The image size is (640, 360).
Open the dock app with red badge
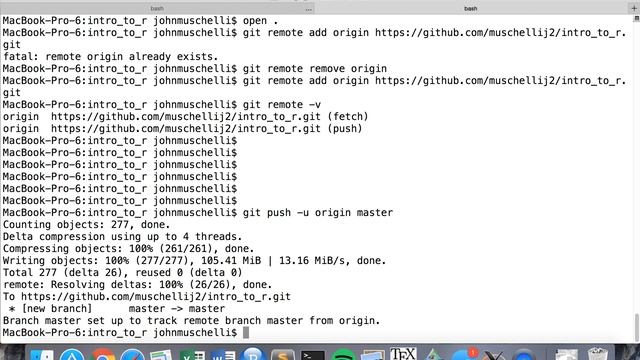click(464, 354)
